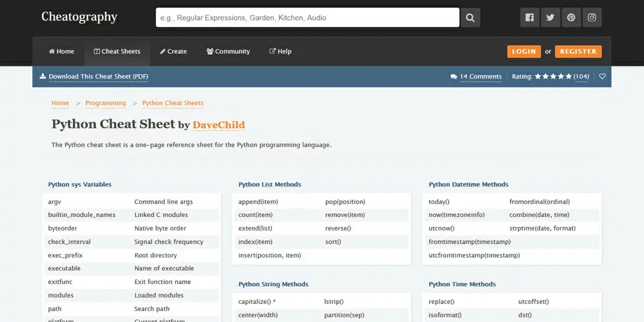Viewport: 644px width, 322px height.
Task: Download This Cheat Sheet (PDF) link
Action: pos(99,77)
